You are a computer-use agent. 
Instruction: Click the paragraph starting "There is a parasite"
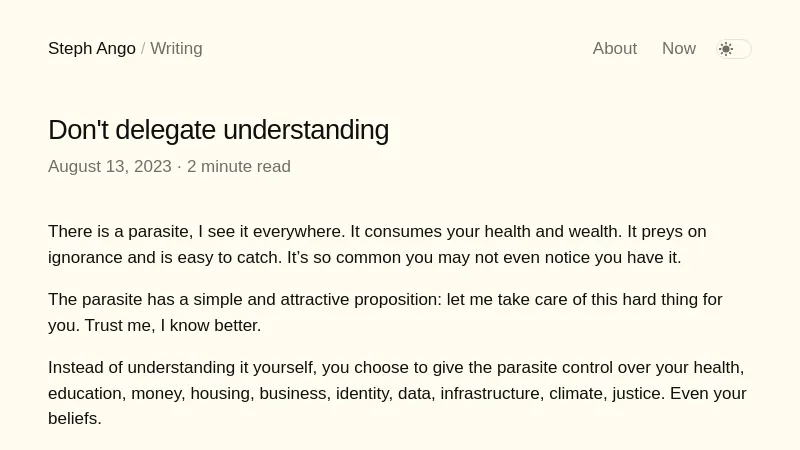point(377,244)
